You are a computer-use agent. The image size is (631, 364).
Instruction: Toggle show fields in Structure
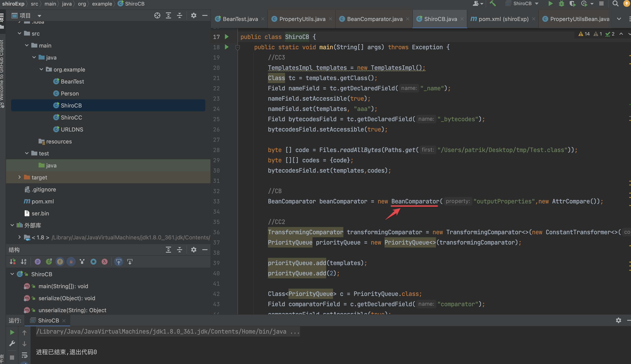tap(60, 261)
